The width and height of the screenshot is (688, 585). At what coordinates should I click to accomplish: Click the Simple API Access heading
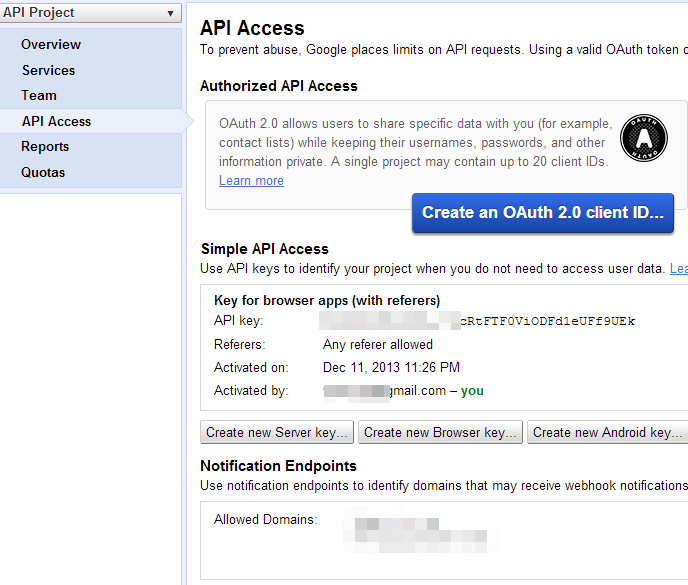[x=265, y=249]
